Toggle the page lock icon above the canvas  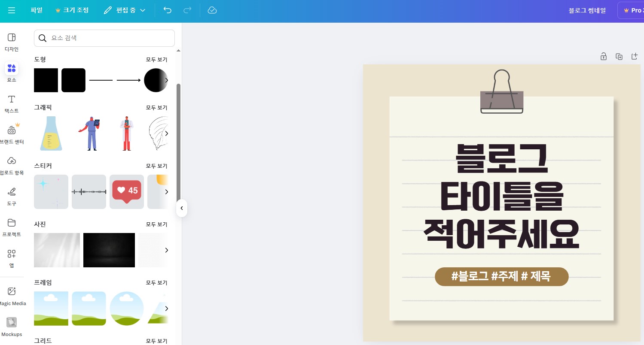pyautogui.click(x=604, y=56)
